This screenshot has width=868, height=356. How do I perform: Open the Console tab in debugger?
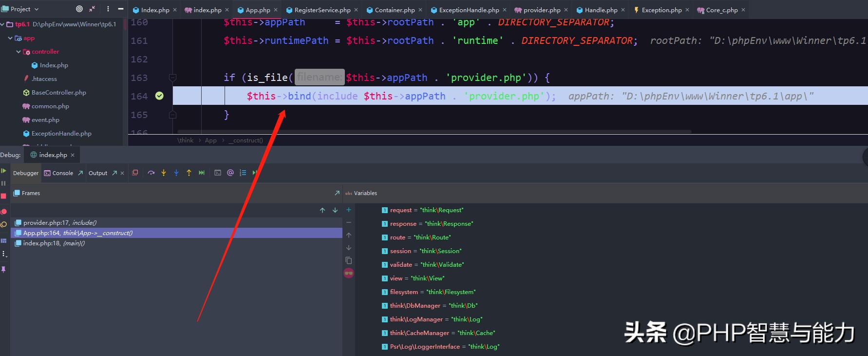(x=59, y=173)
